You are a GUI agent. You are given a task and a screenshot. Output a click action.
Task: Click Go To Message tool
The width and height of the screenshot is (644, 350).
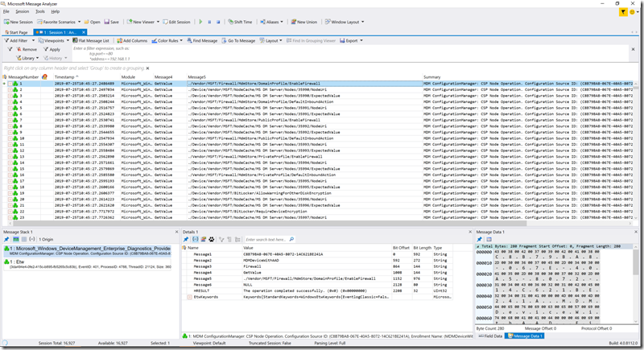[239, 40]
